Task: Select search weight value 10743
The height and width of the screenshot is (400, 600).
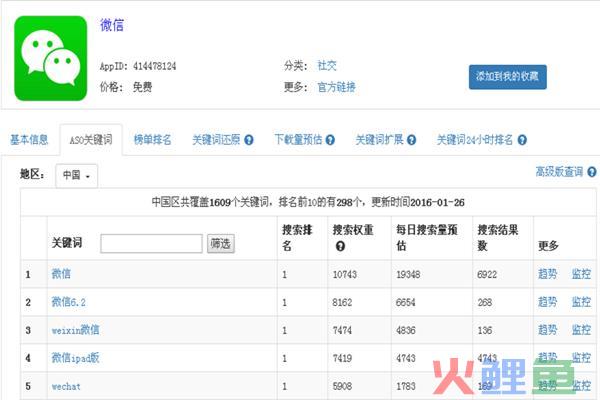Action: point(345,274)
